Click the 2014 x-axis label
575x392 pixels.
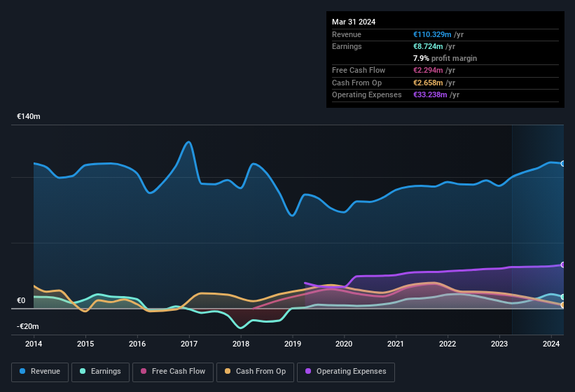pos(34,344)
